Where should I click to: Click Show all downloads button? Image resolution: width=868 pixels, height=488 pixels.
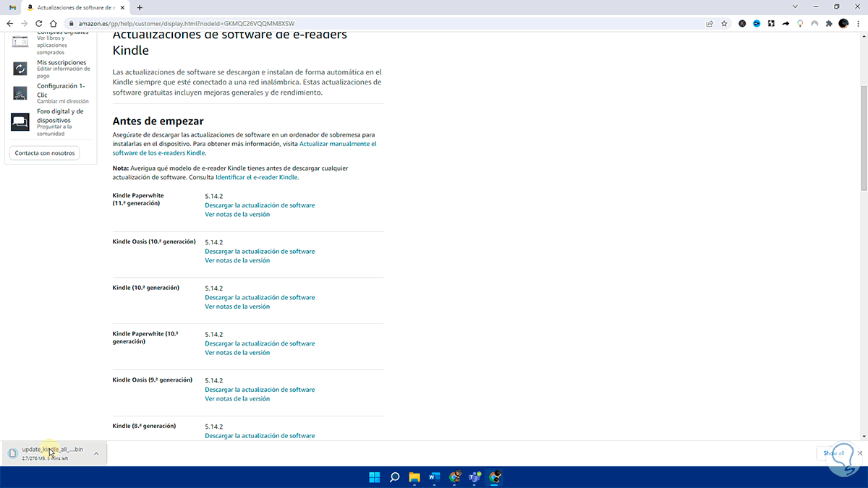pos(833,453)
